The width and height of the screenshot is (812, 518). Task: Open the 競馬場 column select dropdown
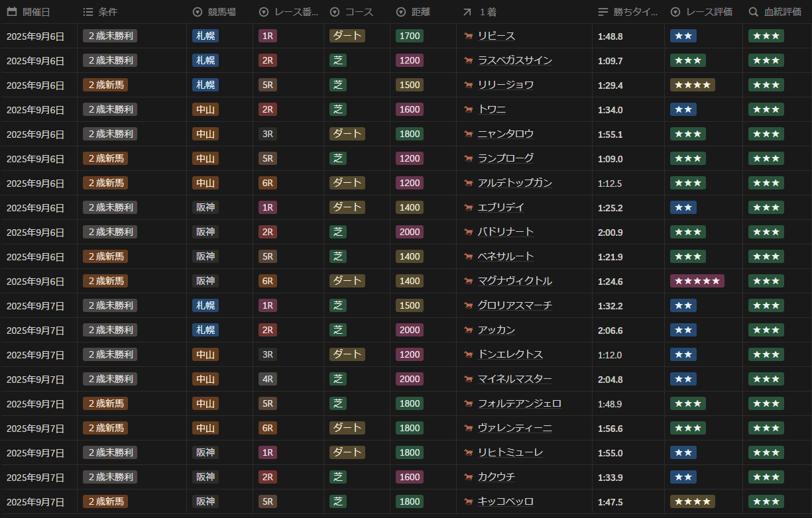tap(197, 12)
